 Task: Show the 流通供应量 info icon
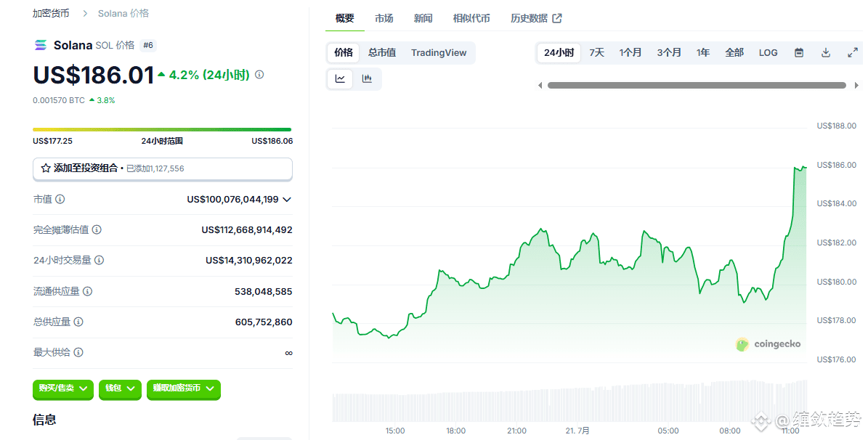point(87,290)
